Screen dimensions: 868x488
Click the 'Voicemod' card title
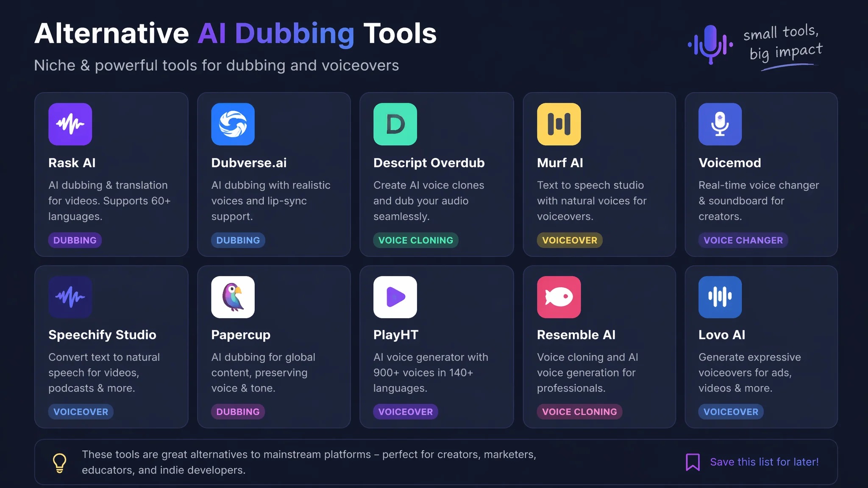click(730, 163)
